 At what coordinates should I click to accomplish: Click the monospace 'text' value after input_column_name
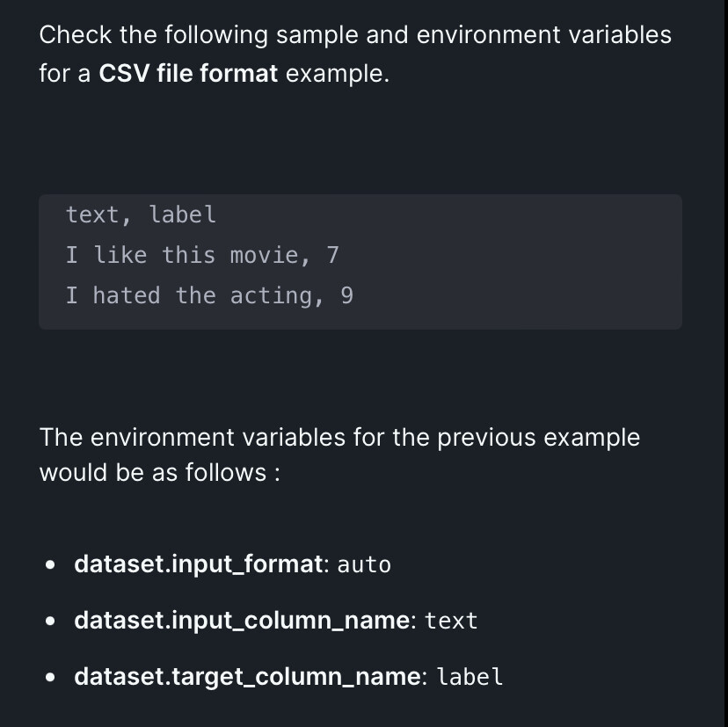click(451, 622)
